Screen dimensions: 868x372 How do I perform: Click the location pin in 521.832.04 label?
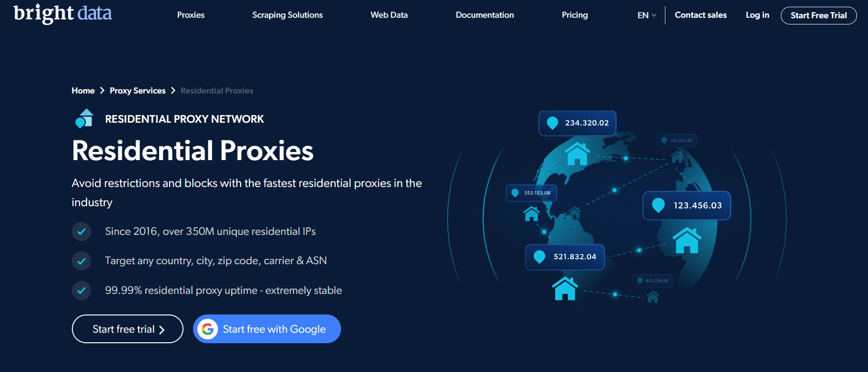(539, 257)
